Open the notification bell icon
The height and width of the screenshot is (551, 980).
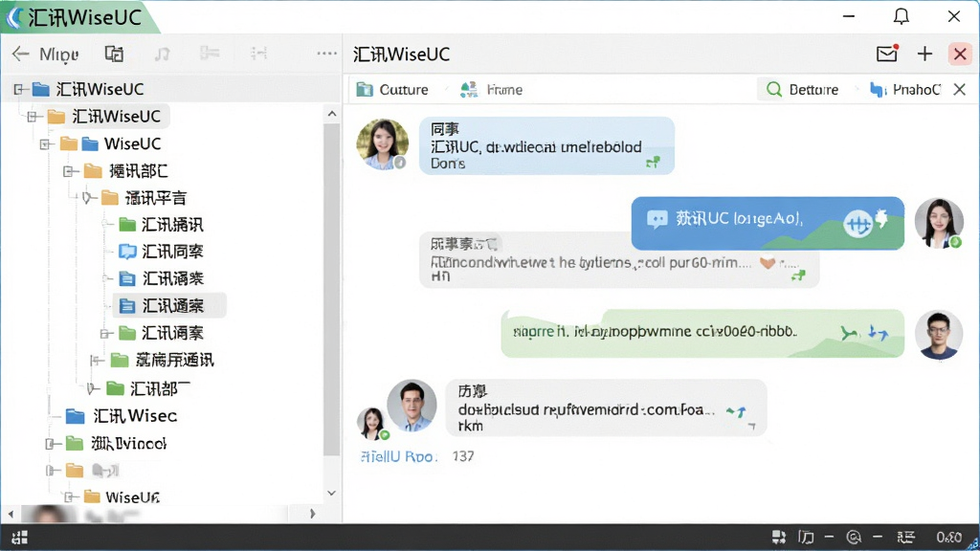(x=901, y=16)
